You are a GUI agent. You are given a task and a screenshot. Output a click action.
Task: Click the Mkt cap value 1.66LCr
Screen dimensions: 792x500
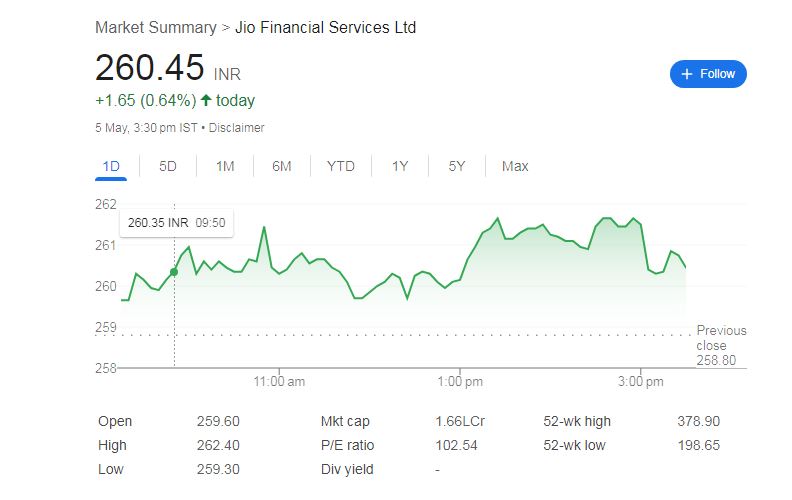pyautogui.click(x=460, y=421)
